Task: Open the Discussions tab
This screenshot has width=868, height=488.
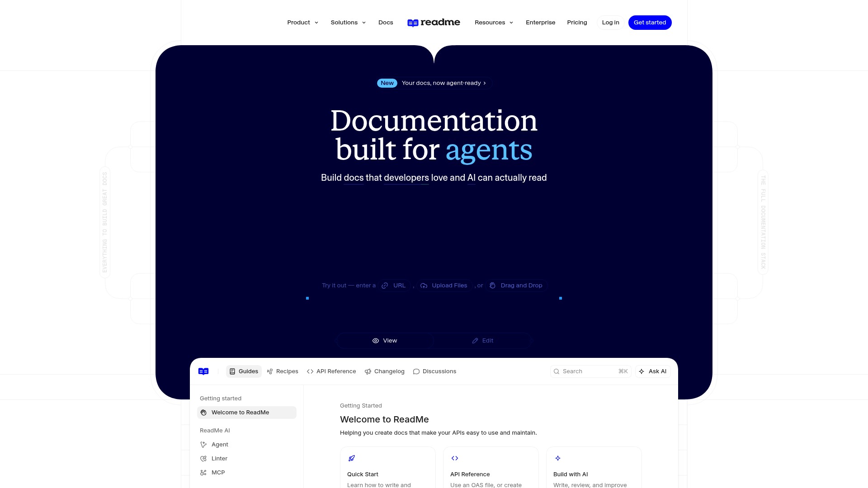Action: [434, 371]
